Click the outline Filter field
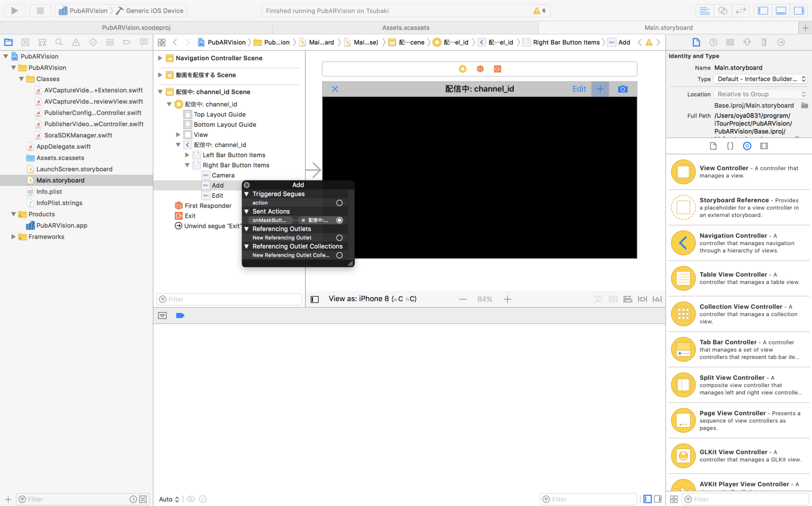The height and width of the screenshot is (506, 812). 229,299
